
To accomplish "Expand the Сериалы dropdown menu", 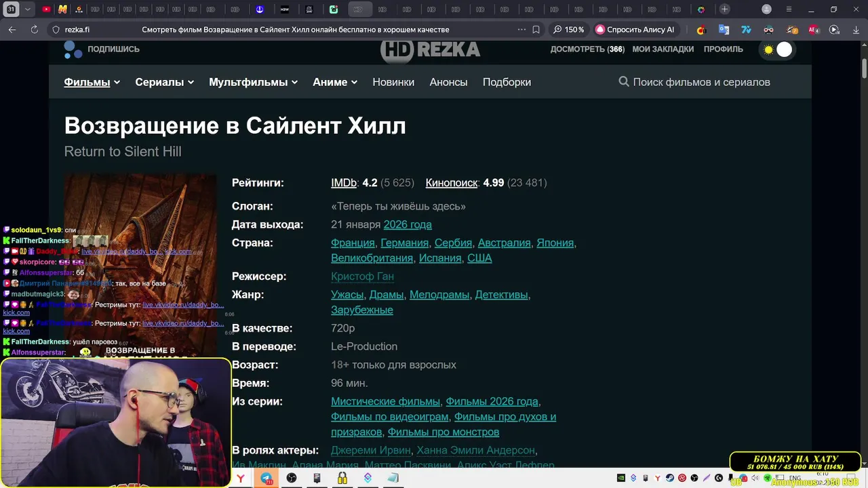I will pos(164,82).
